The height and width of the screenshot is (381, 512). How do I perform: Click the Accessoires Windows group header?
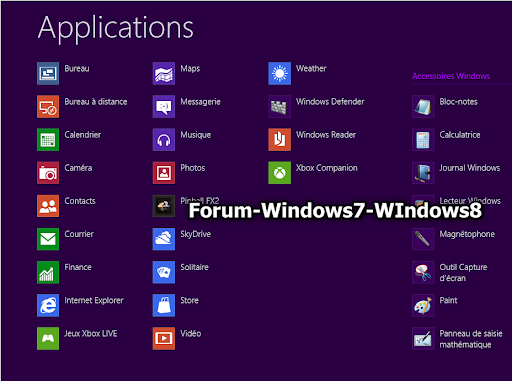[451, 76]
